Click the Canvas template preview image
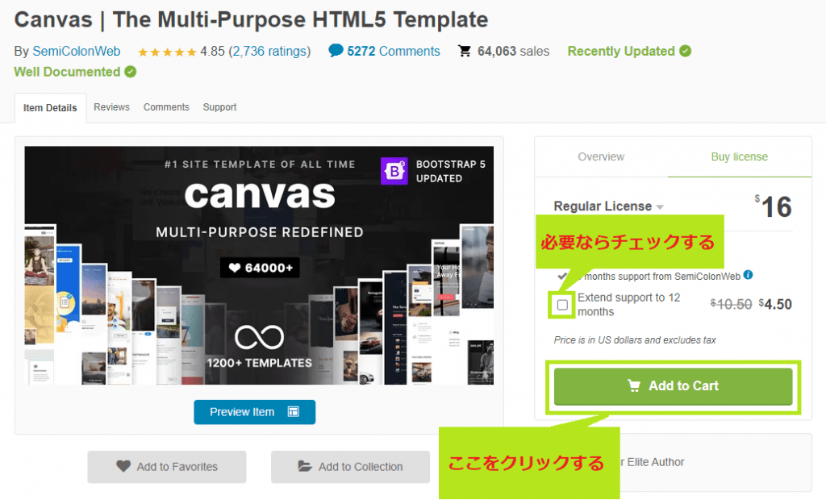The image size is (826, 504). pos(259,265)
